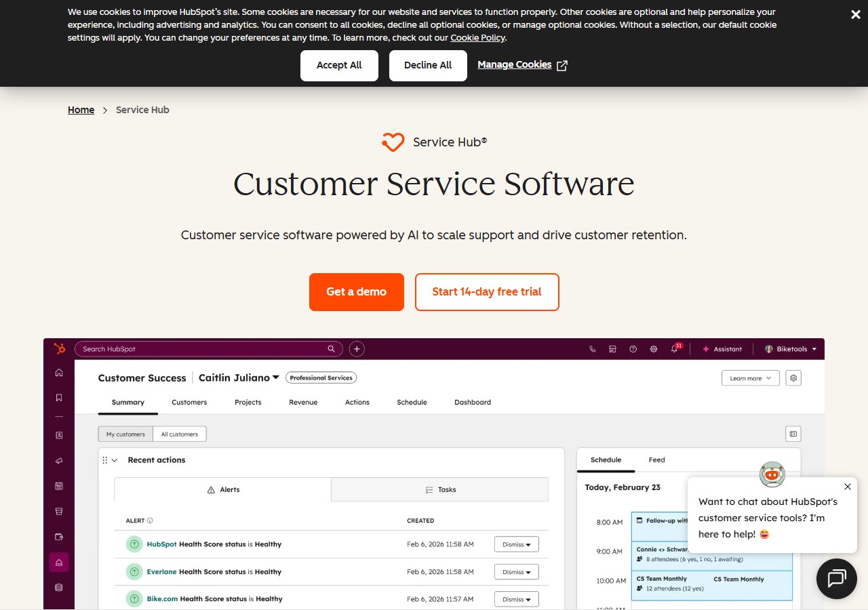This screenshot has width=868, height=610.
Task: Click the bookmarks icon in the sidebar
Action: pyautogui.click(x=59, y=398)
